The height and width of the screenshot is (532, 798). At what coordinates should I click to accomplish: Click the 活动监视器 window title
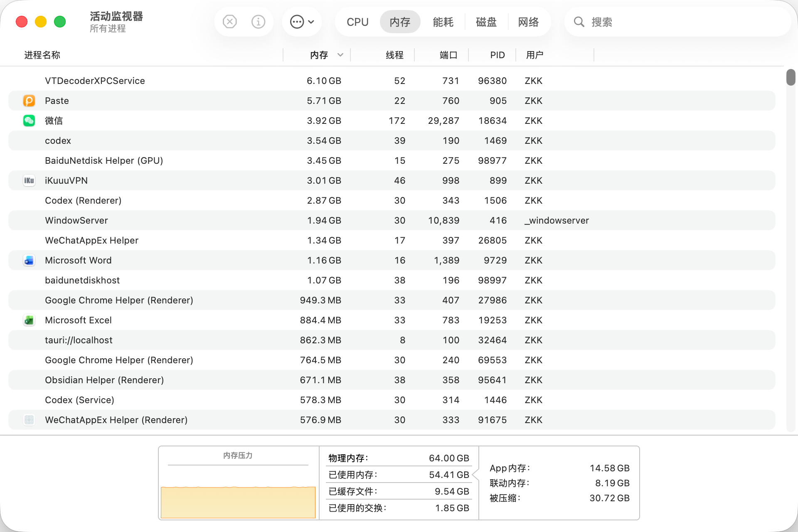(x=116, y=16)
